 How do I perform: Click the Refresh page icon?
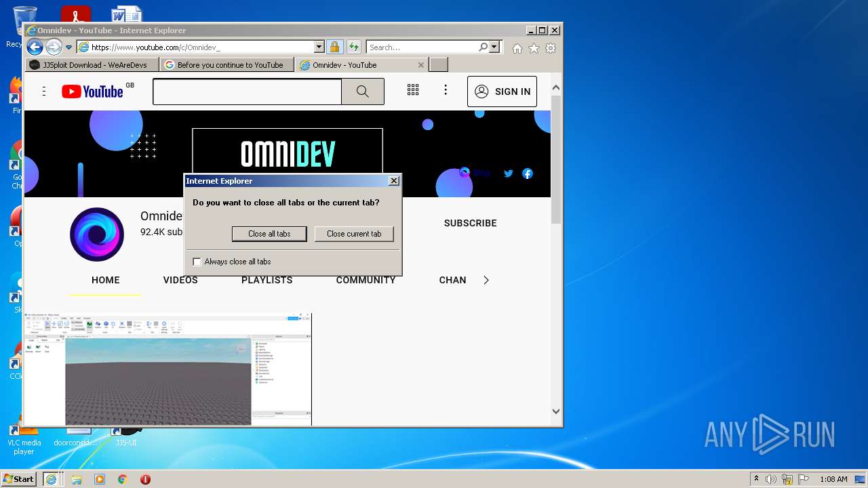click(x=354, y=47)
